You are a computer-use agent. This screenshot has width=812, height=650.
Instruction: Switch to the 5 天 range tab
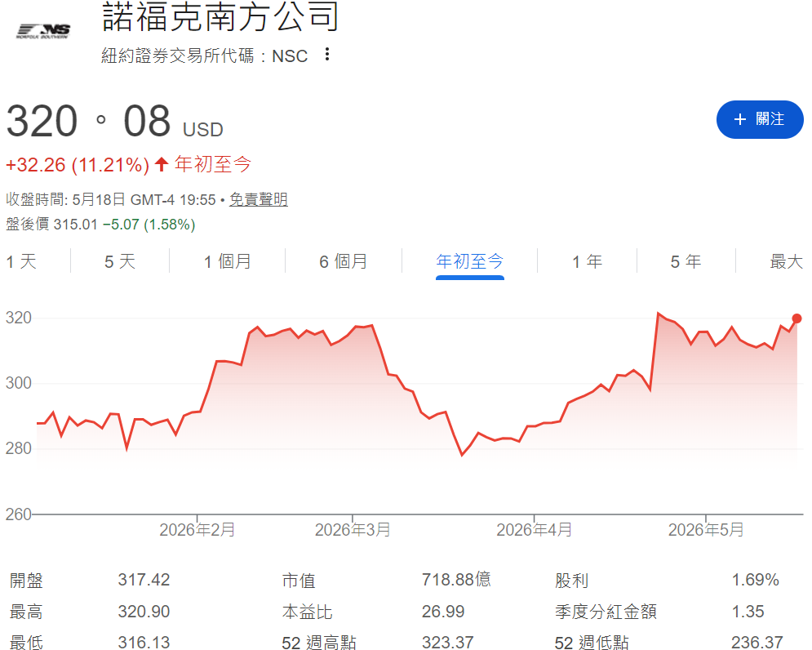(x=120, y=262)
